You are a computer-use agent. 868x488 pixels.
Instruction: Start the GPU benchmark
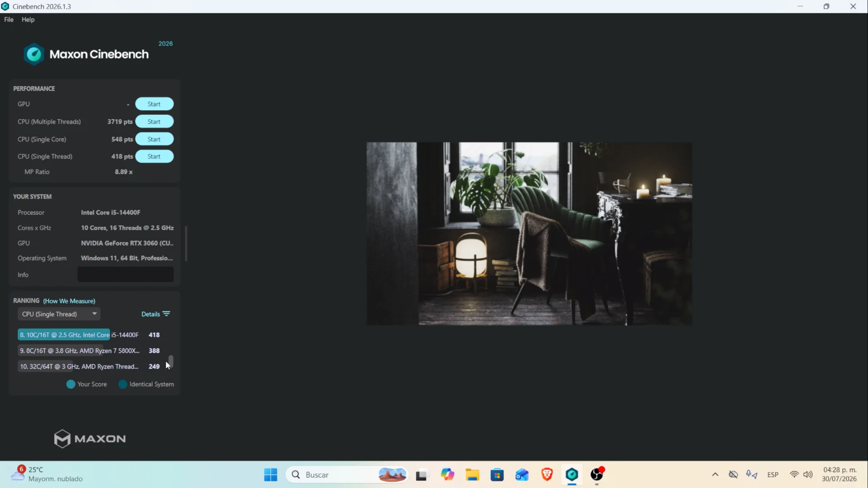pyautogui.click(x=154, y=104)
